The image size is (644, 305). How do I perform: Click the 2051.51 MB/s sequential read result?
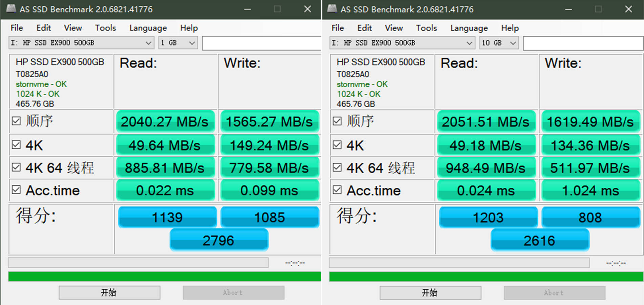tap(486, 121)
